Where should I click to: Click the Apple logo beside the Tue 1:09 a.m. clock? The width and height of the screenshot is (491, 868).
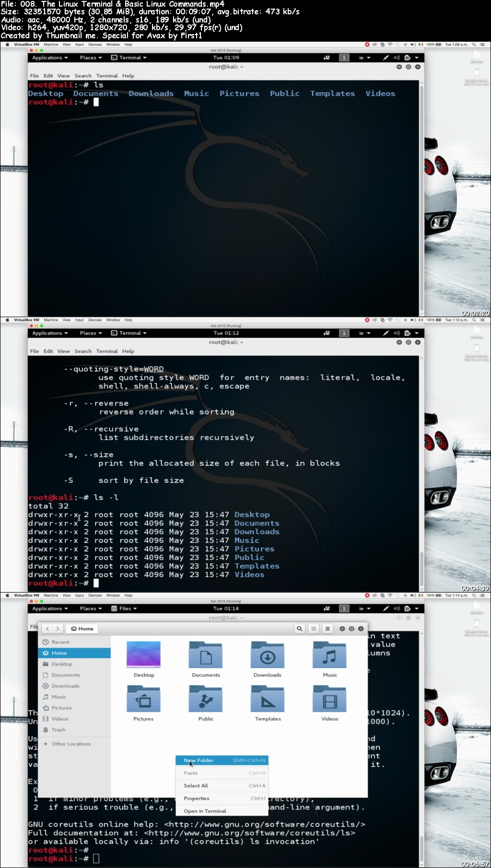[x=7, y=45]
